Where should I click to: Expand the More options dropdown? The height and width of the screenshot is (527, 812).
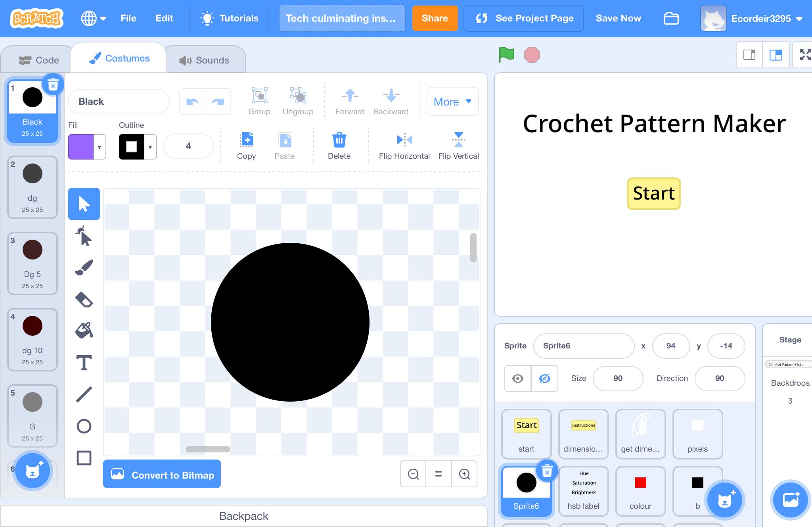[x=452, y=102]
